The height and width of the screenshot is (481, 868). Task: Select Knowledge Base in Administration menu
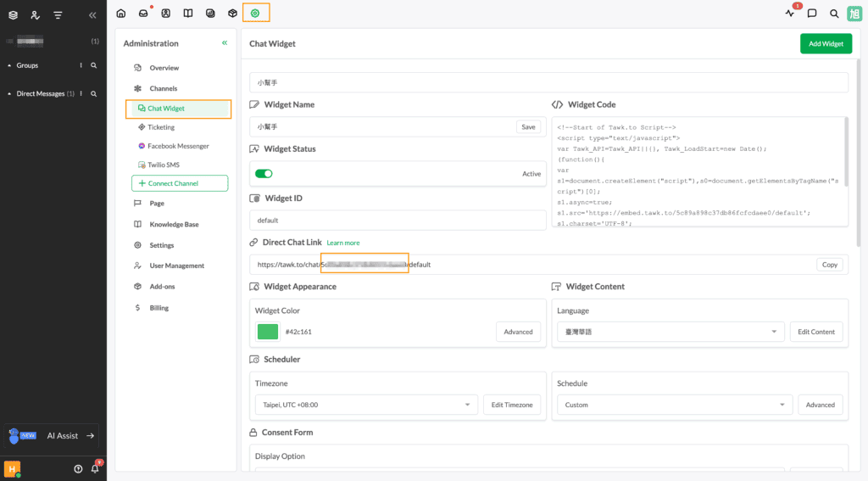click(x=174, y=225)
